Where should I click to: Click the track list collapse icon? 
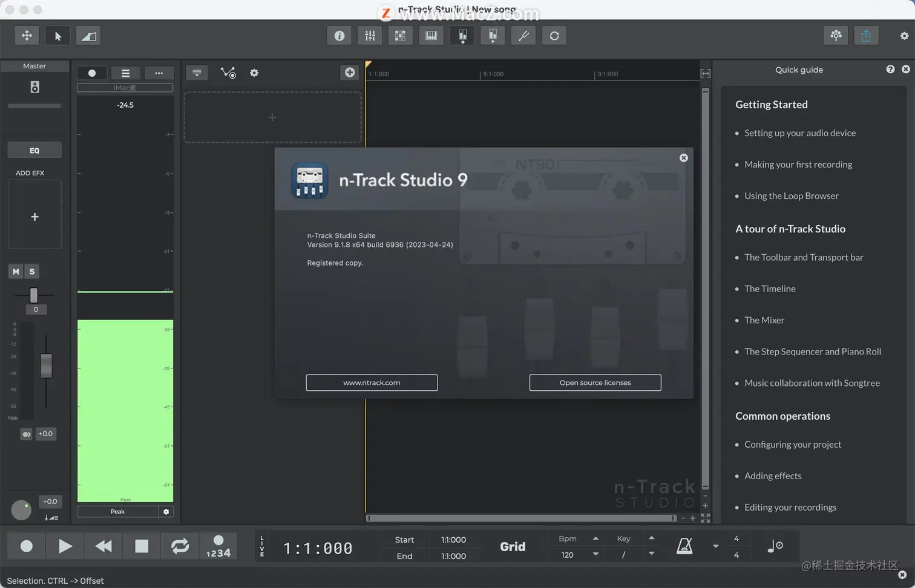tap(197, 73)
